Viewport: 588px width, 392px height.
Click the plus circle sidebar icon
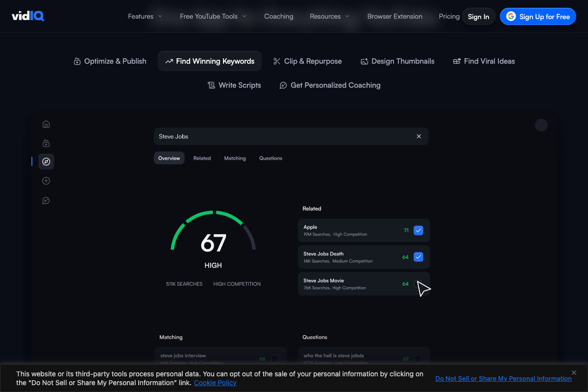click(x=46, y=181)
